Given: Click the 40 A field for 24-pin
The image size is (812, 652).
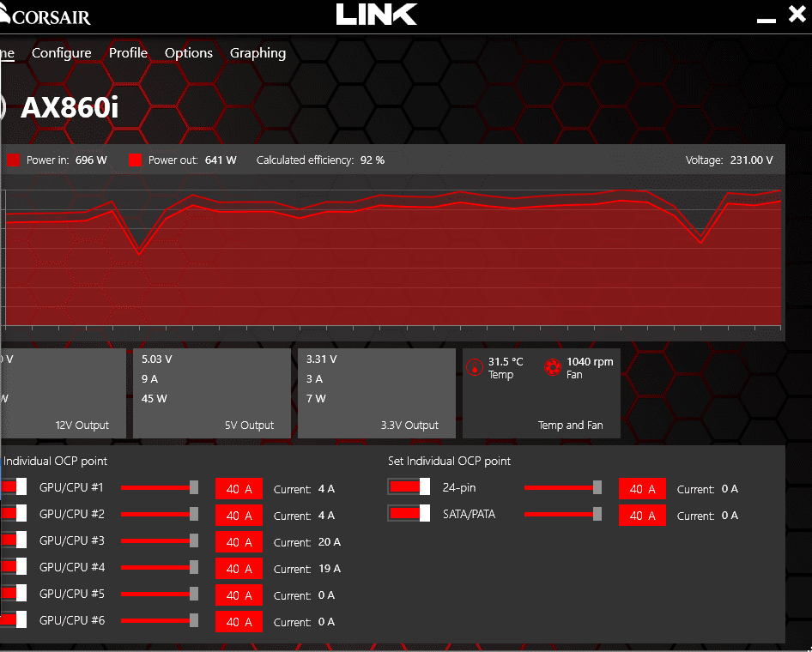Looking at the screenshot, I should click(x=642, y=489).
